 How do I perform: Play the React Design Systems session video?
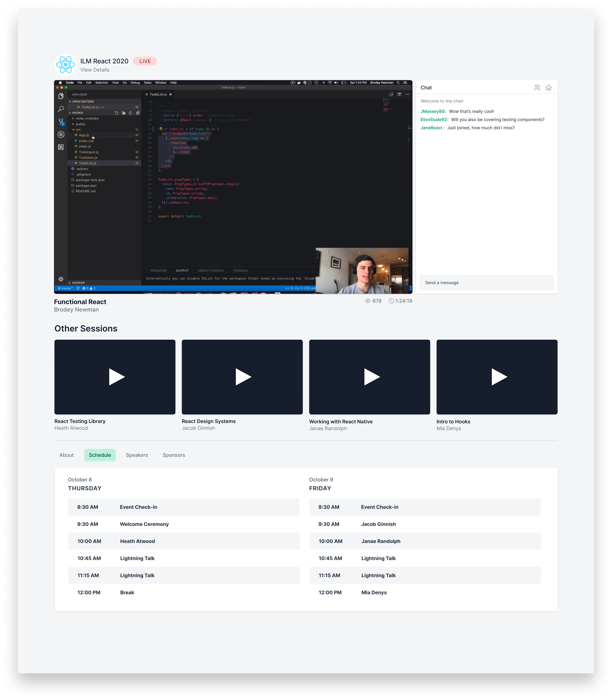coord(242,377)
